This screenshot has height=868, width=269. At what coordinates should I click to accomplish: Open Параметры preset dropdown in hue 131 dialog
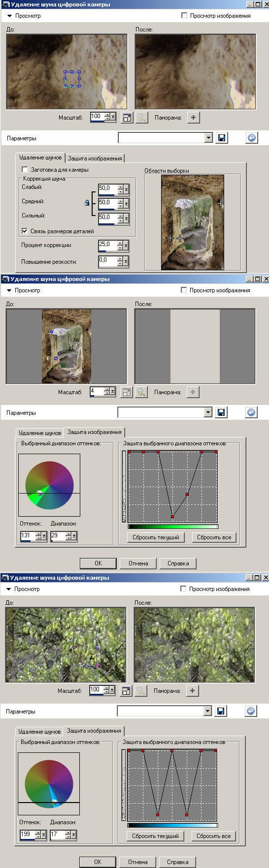click(x=208, y=412)
